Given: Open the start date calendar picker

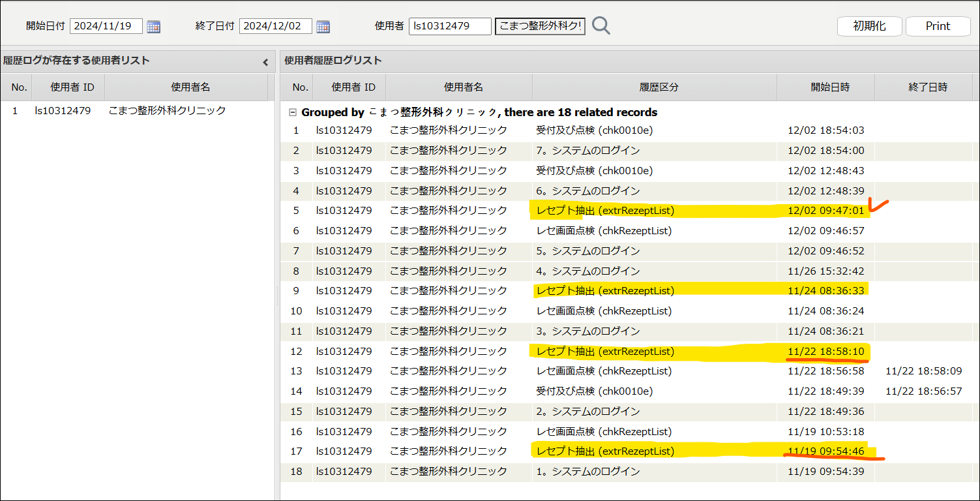Looking at the screenshot, I should (153, 26).
